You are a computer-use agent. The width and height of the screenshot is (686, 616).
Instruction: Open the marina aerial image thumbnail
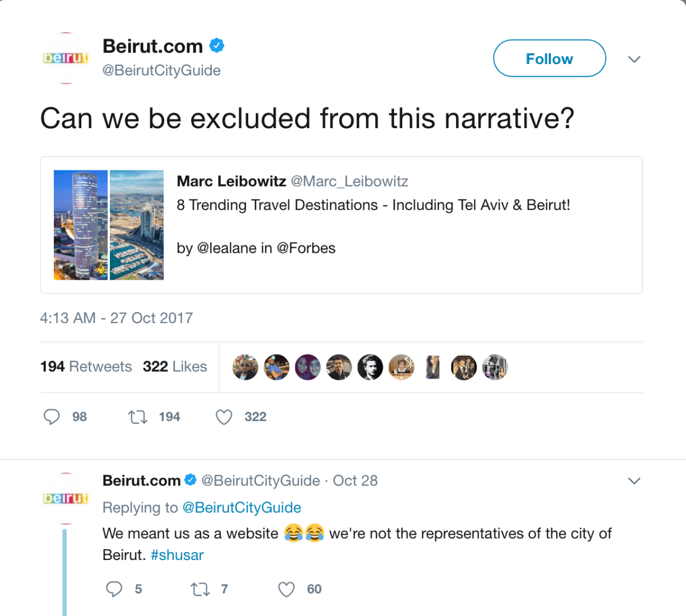pyautogui.click(x=137, y=225)
